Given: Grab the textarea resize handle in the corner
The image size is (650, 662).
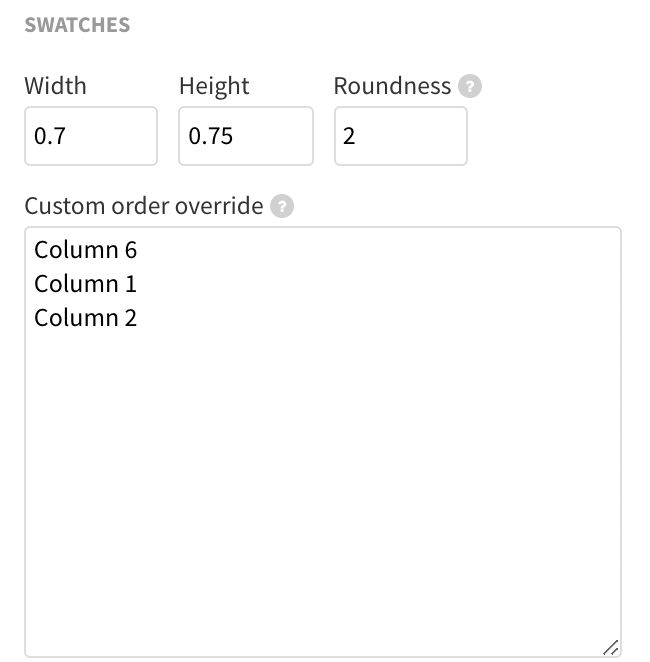Looking at the screenshot, I should [610, 646].
